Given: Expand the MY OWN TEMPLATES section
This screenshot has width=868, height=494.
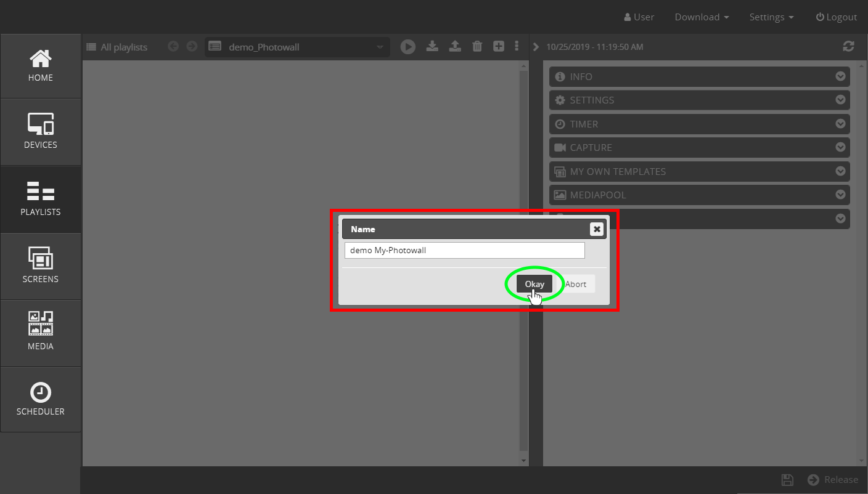Looking at the screenshot, I should tap(700, 171).
